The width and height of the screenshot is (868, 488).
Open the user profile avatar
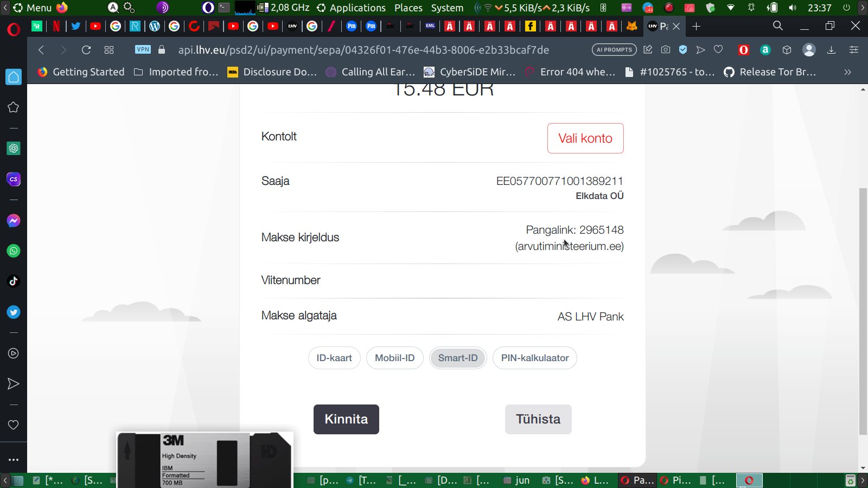809,50
